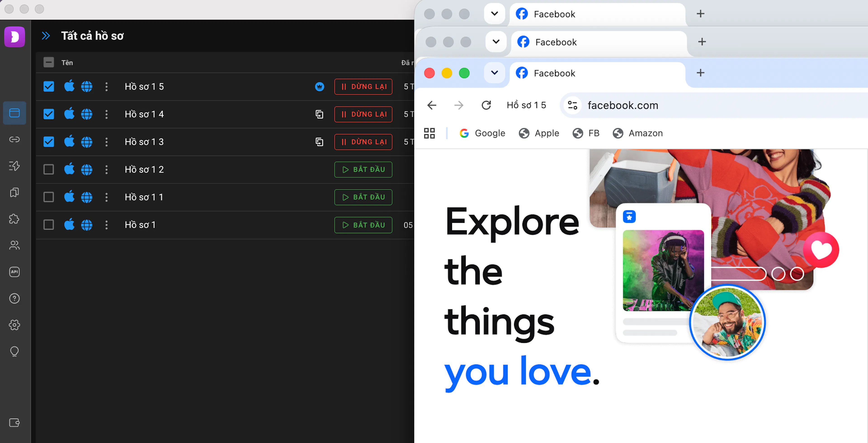Uncheck the Hồ sơ 1 3 checkbox
This screenshot has height=443, width=868.
tap(49, 142)
